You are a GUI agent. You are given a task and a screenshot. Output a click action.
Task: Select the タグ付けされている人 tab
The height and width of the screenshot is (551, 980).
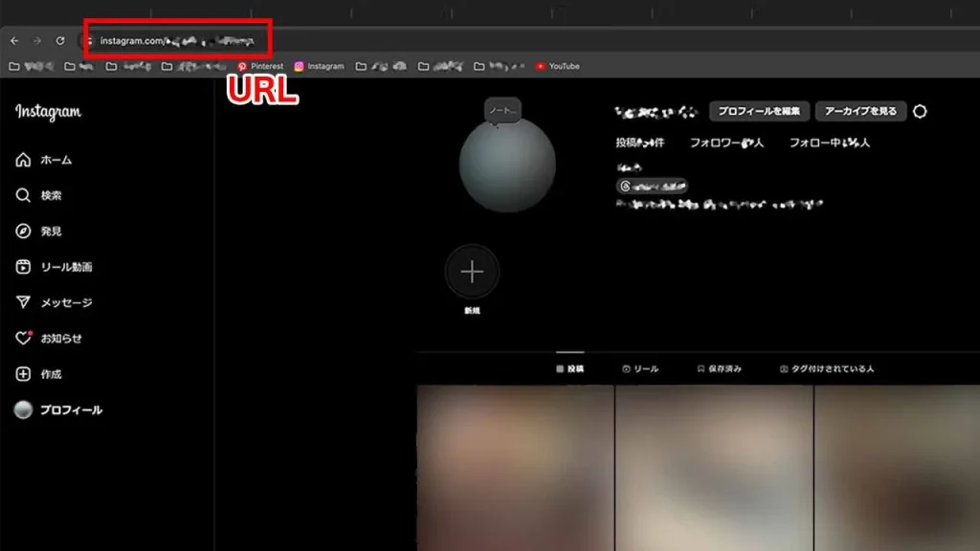pos(827,368)
